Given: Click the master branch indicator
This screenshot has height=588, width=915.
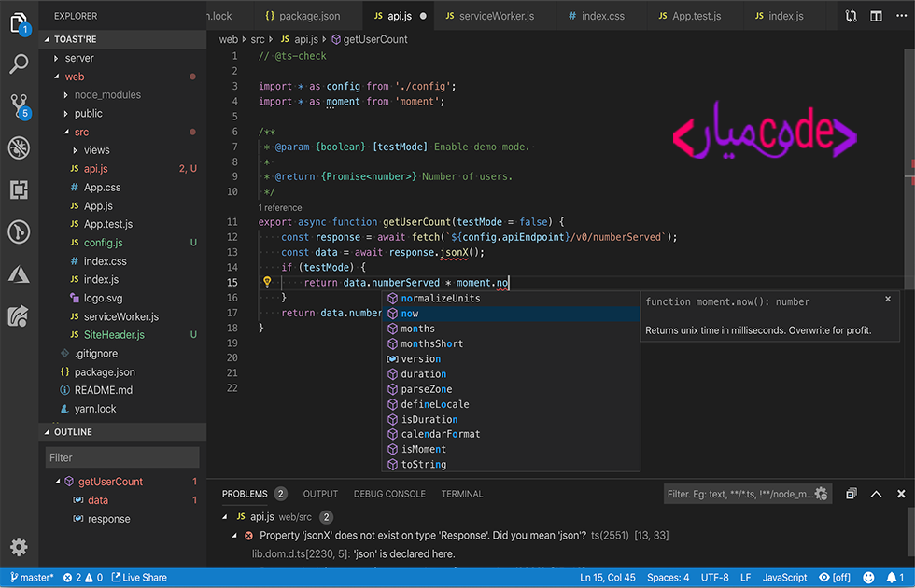Looking at the screenshot, I should point(32,578).
